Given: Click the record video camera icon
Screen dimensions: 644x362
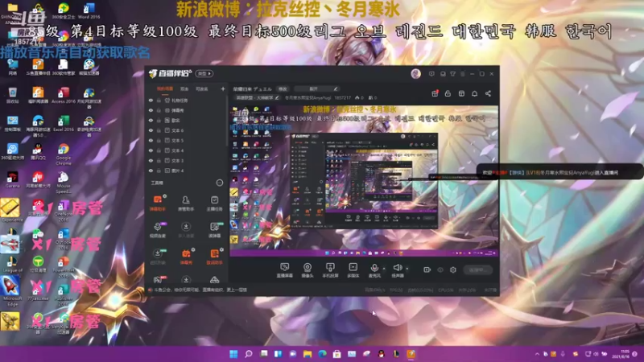Looking at the screenshot, I should tap(427, 269).
